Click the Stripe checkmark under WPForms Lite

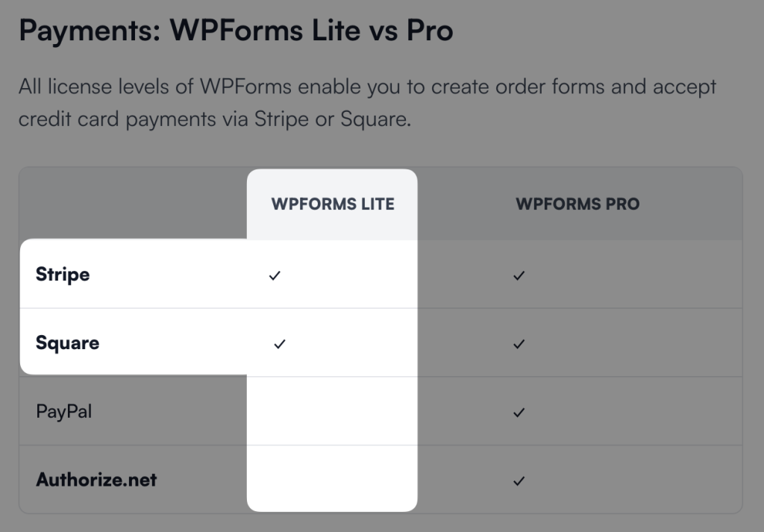[275, 275]
